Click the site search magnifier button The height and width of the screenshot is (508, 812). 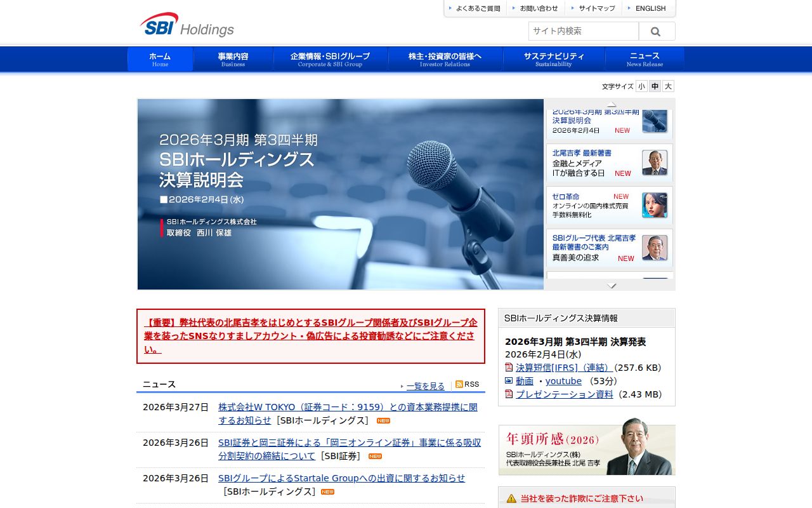pyautogui.click(x=657, y=31)
